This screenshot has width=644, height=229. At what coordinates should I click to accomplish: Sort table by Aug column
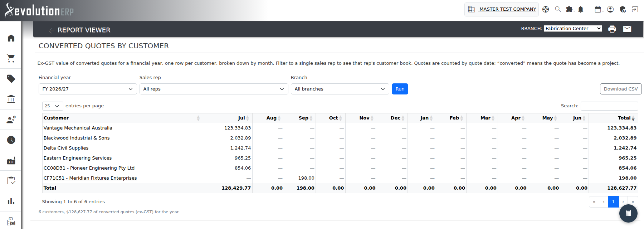268,118
